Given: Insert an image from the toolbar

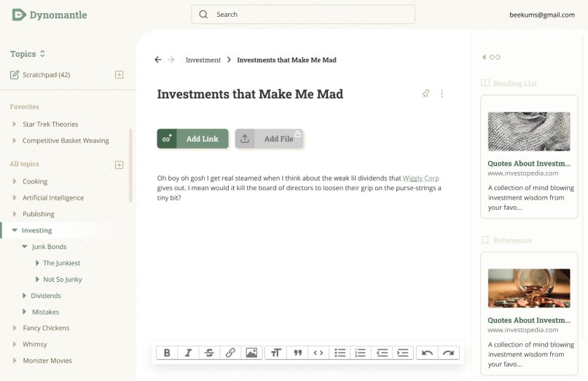Looking at the screenshot, I should coord(251,353).
